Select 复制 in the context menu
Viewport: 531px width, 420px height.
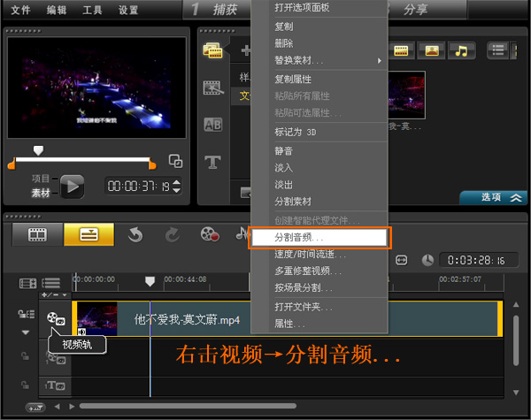tap(319, 27)
